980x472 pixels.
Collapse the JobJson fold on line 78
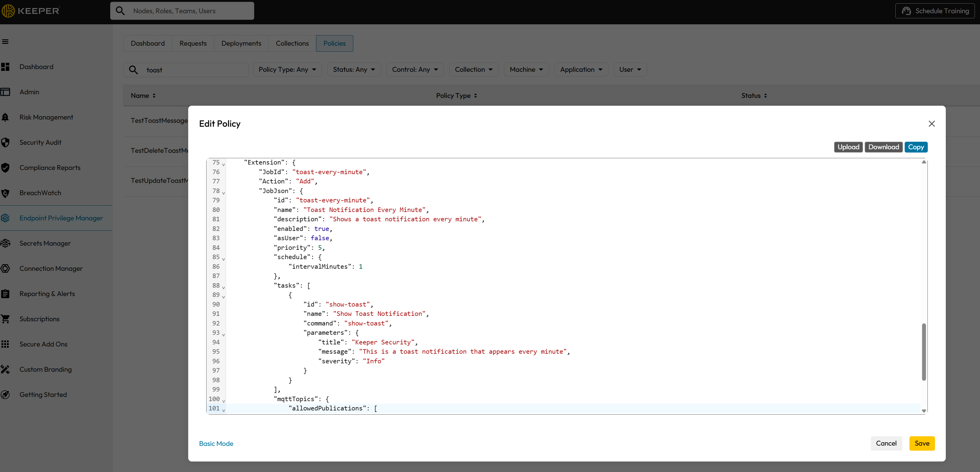point(223,193)
